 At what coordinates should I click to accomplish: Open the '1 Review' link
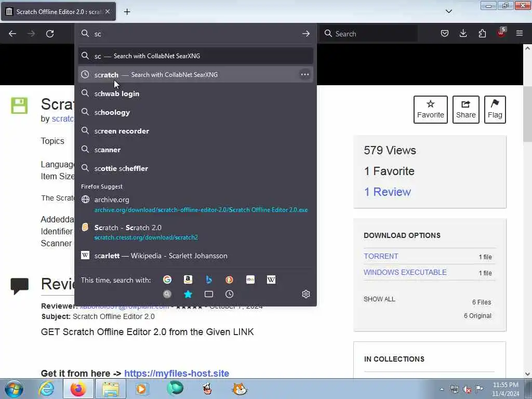pos(387,192)
